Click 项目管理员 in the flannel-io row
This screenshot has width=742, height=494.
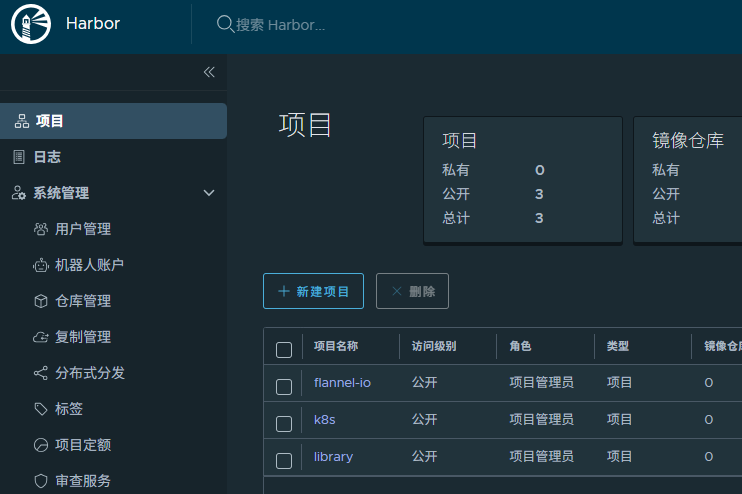point(541,382)
